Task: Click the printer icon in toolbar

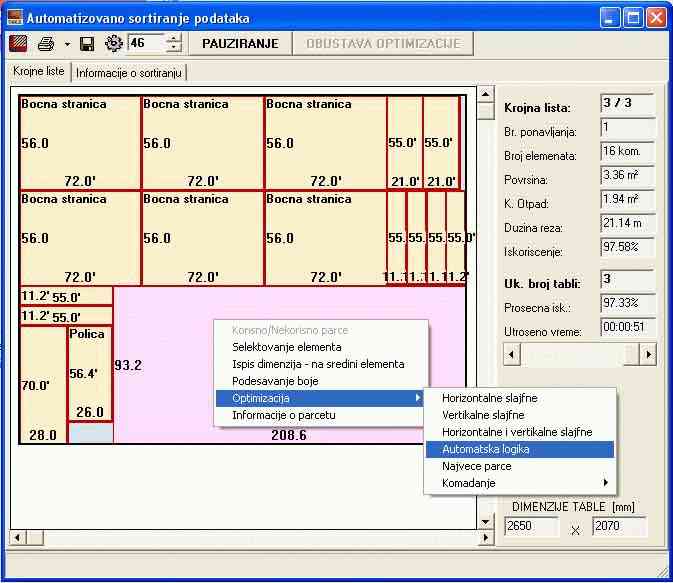Action: 45,44
